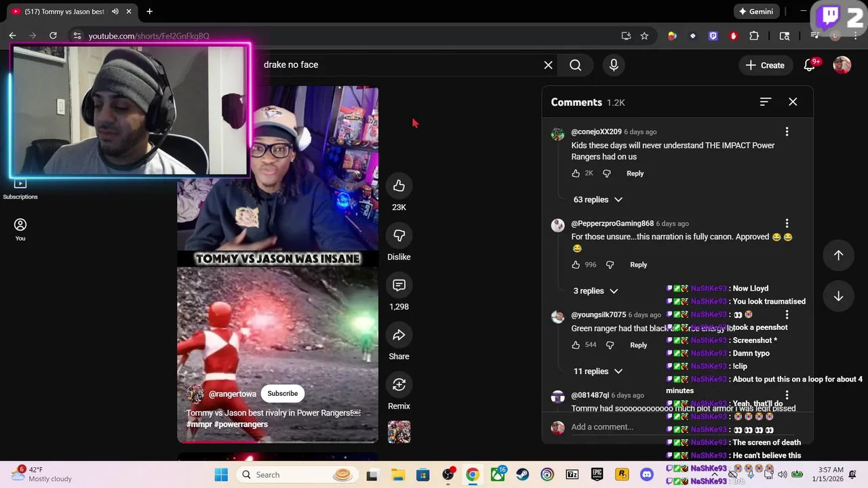The image size is (868, 488).
Task: Click install app icon in address bar
Action: point(626,35)
